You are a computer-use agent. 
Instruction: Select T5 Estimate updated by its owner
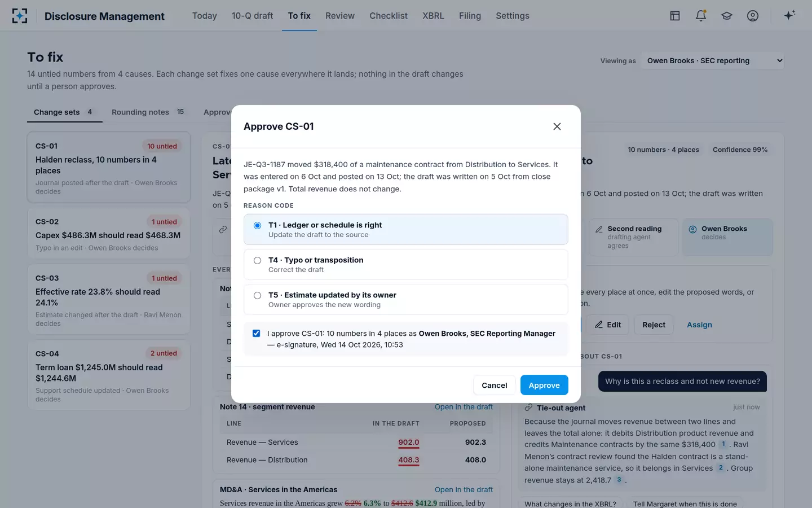tap(405, 299)
